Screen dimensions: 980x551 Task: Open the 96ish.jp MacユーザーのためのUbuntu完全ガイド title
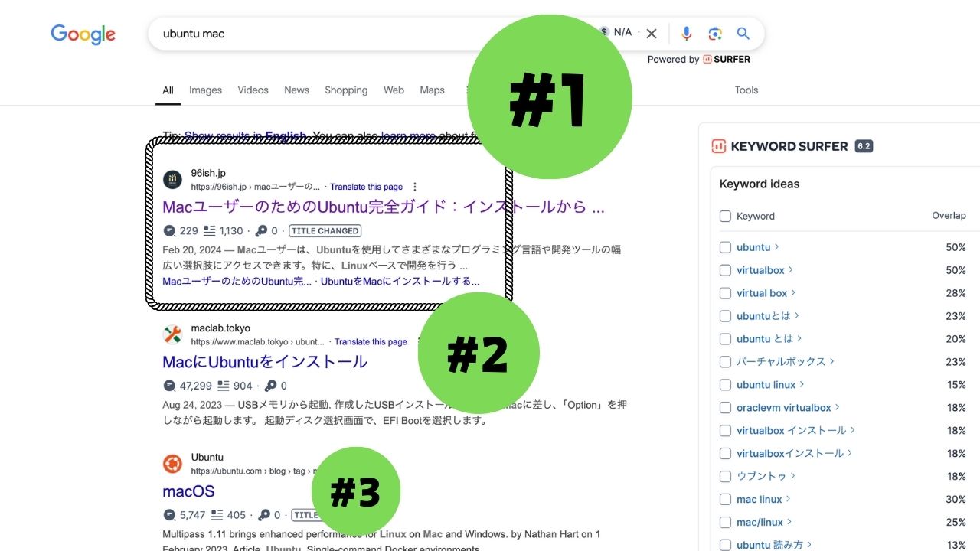click(384, 207)
